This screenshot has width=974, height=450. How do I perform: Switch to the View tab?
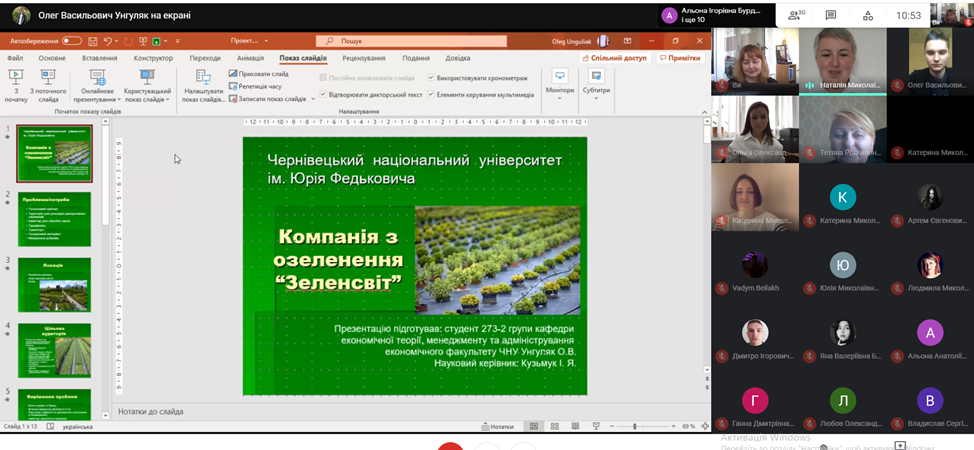pyautogui.click(x=416, y=58)
